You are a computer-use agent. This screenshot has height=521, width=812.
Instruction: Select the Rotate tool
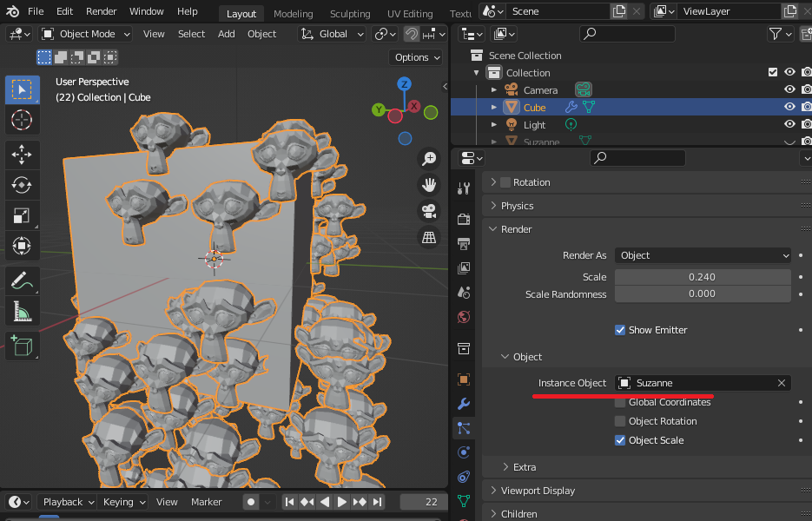[23, 185]
